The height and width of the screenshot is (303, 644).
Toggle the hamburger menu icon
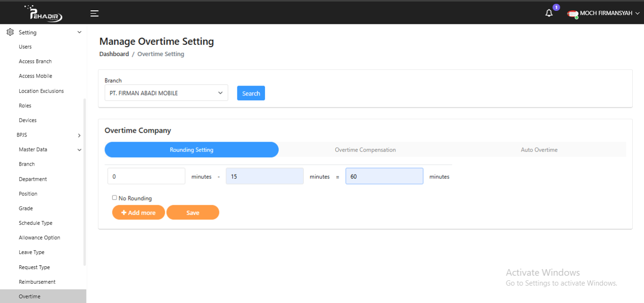pyautogui.click(x=95, y=13)
